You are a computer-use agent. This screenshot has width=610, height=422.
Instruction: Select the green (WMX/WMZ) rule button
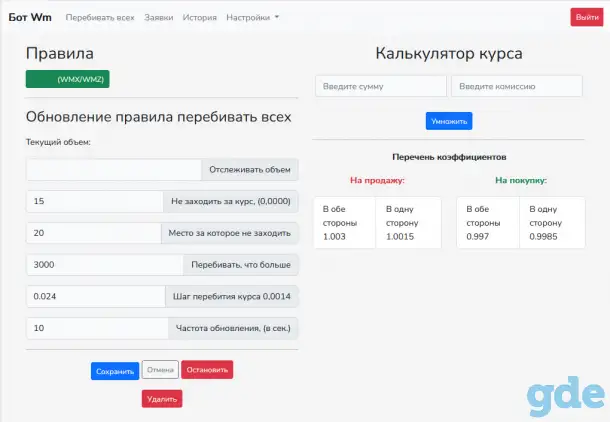[68, 79]
